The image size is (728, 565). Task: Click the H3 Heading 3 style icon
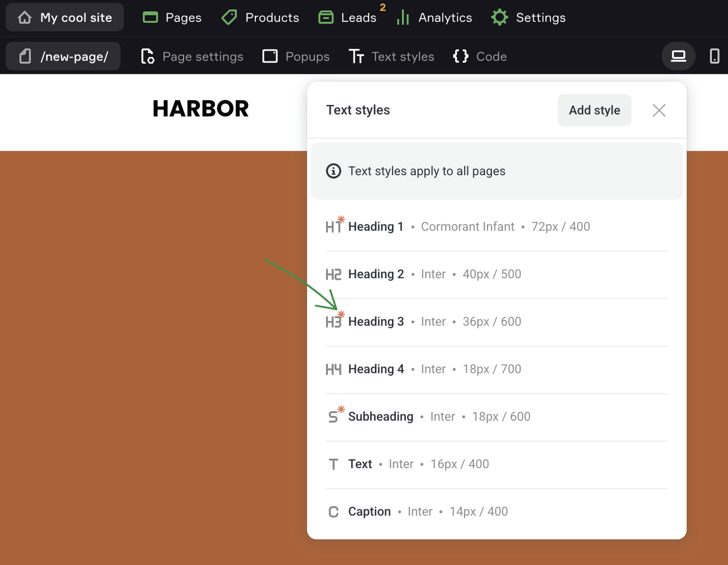click(x=334, y=322)
